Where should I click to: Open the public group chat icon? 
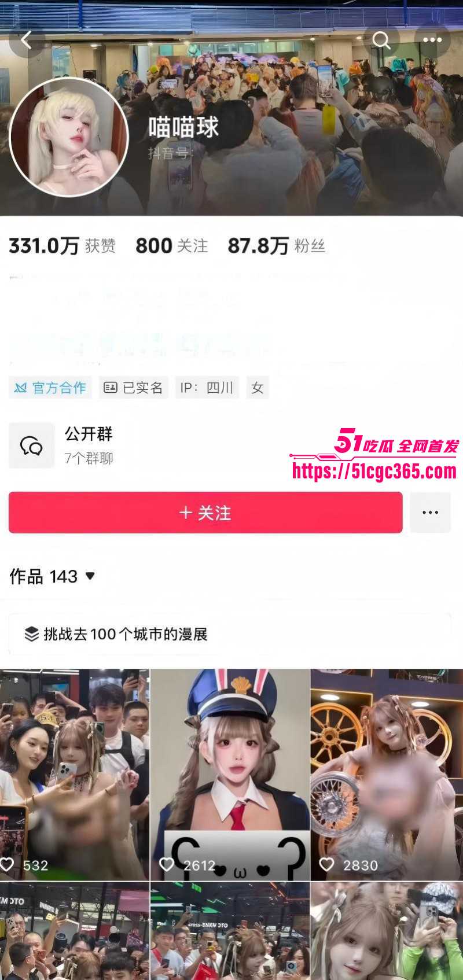tap(32, 445)
